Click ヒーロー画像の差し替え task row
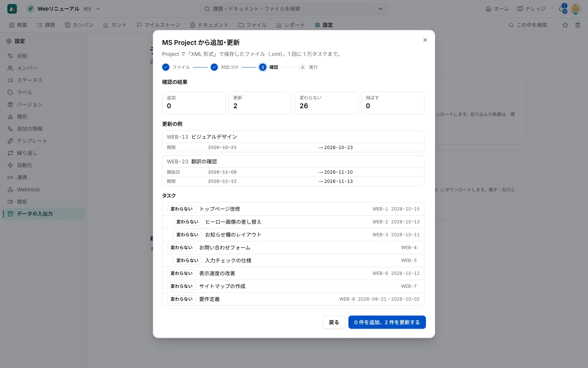The width and height of the screenshot is (588, 368). coord(293,222)
